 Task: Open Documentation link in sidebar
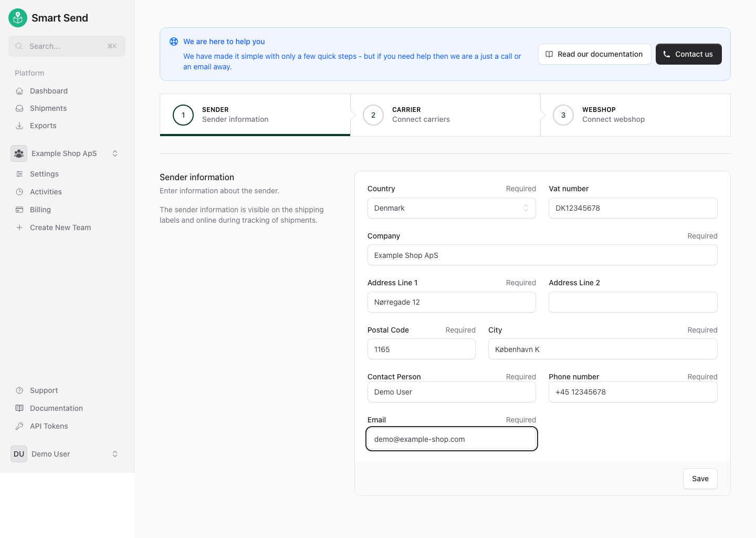[67, 408]
